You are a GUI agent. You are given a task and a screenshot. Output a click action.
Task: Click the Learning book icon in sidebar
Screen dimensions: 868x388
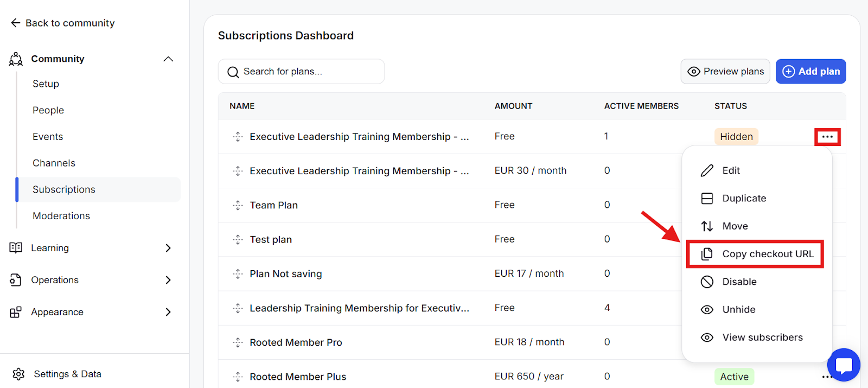[16, 248]
